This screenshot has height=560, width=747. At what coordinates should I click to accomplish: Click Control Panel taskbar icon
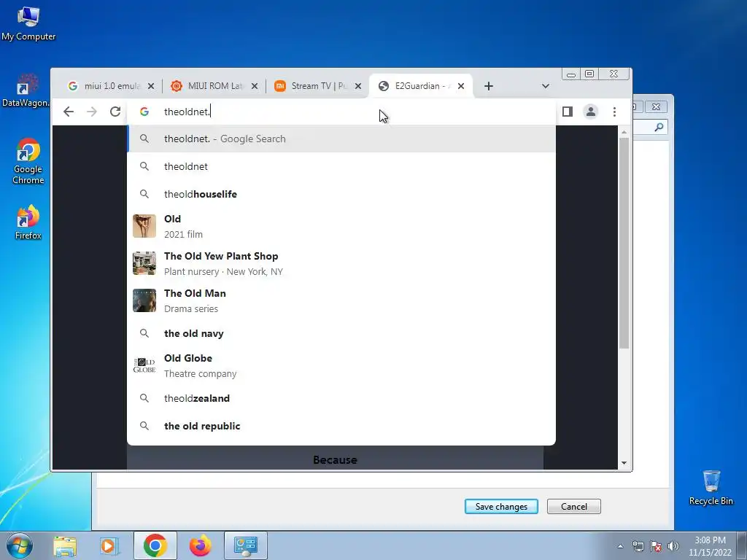pyautogui.click(x=245, y=545)
